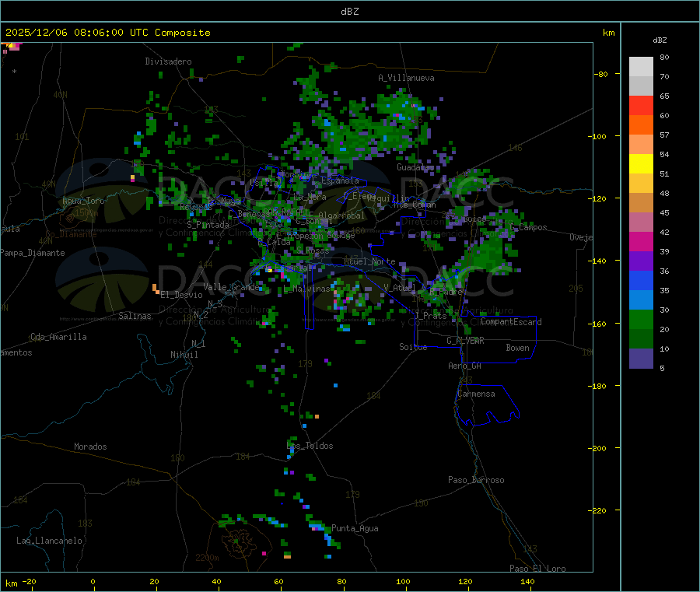
Task: Select the green 30 dBZ legend swatch
Action: pos(641,319)
